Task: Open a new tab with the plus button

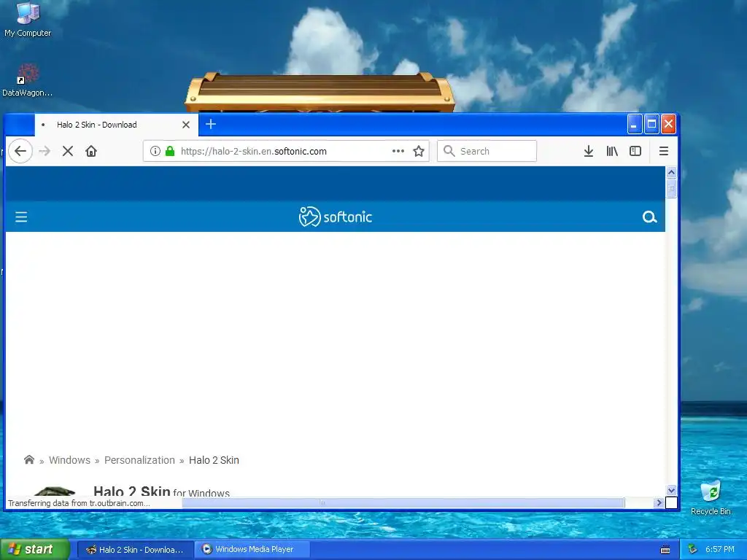Action: [211, 124]
